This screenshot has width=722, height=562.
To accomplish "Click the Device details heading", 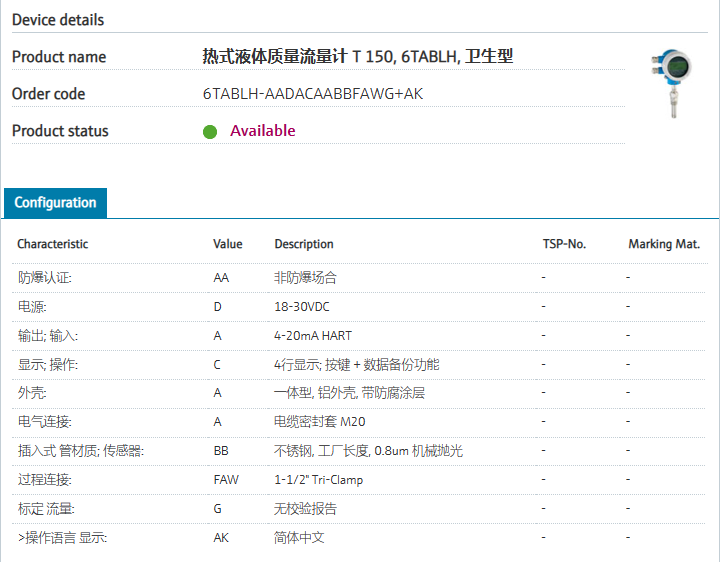I will click(x=58, y=20).
